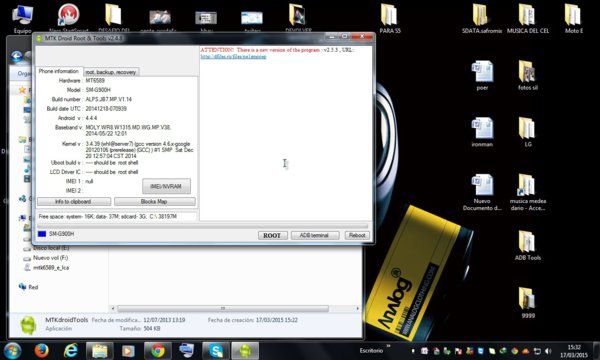
Task: Launch Internet Explorer from the taskbar
Action: click(71, 350)
